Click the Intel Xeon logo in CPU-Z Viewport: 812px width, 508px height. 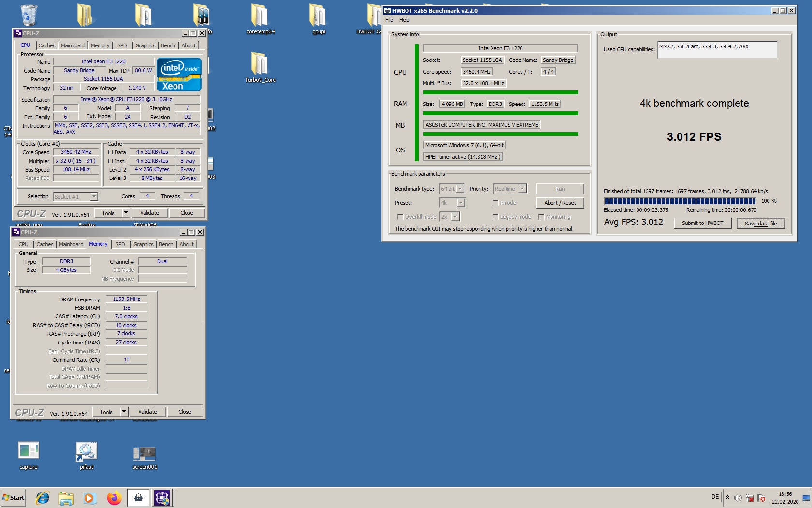coord(179,75)
